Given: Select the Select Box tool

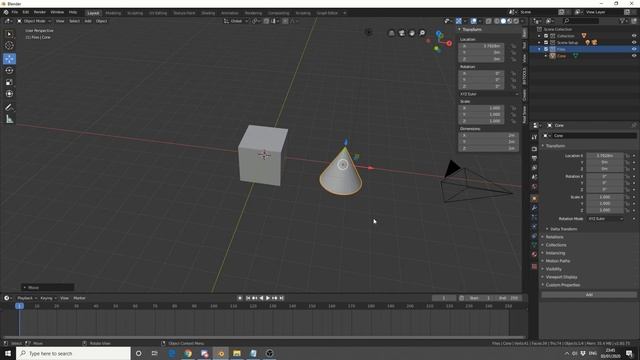Looking at the screenshot, I should coord(9,34).
